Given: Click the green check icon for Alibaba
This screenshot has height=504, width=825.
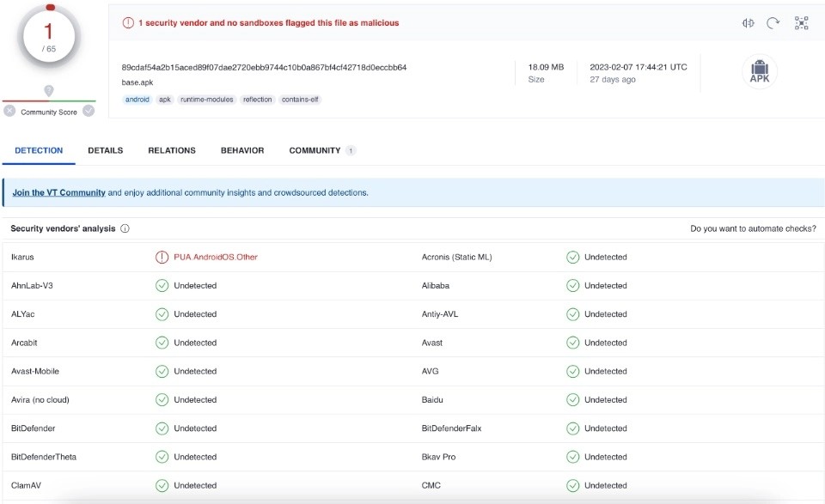Looking at the screenshot, I should click(572, 285).
